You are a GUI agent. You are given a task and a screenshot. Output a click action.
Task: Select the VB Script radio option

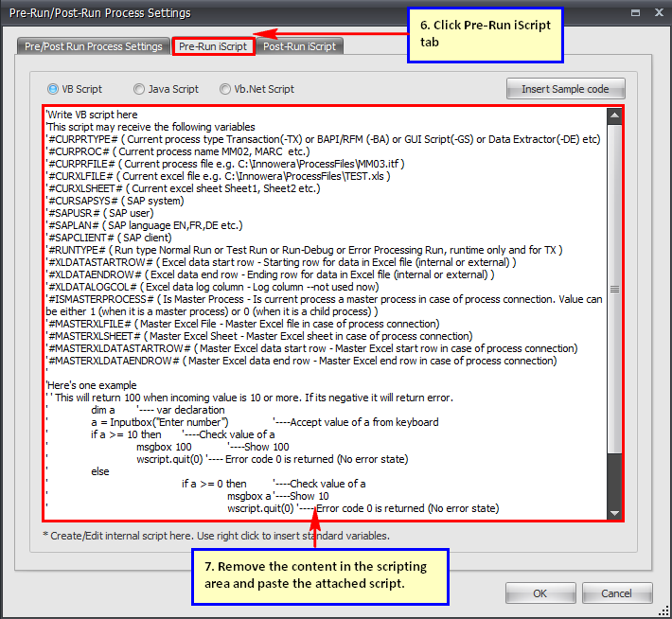53,89
